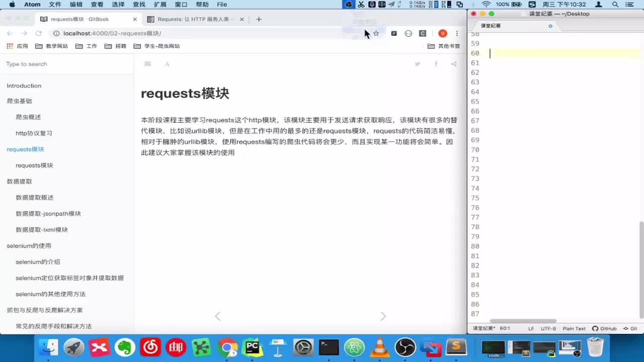This screenshot has height=362, width=644.
Task: Bookmark this page with star icon
Action: [376, 33]
